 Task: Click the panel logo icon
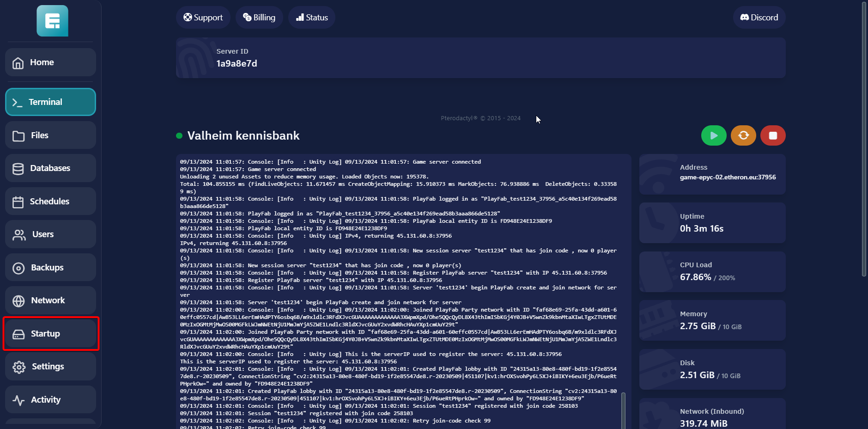[x=52, y=21]
